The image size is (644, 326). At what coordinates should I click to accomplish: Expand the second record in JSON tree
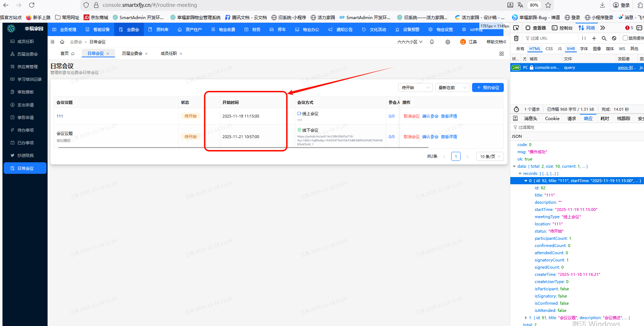526,318
